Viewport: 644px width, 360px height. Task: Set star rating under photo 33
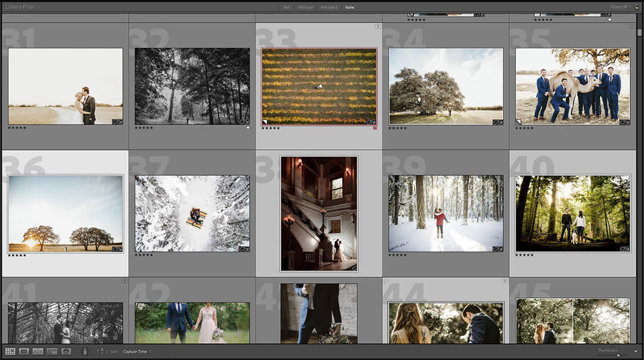pos(271,128)
